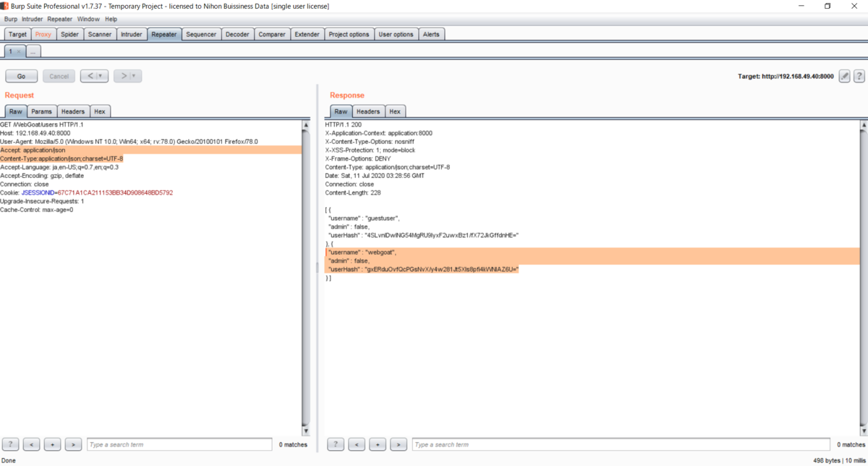Click the response search help question button
The height and width of the screenshot is (466, 868).
pos(336,444)
